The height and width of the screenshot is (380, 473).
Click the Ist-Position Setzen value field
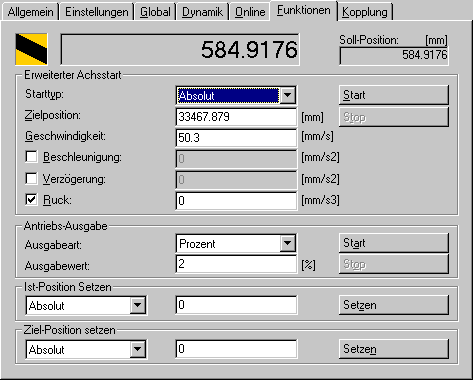[236, 305]
